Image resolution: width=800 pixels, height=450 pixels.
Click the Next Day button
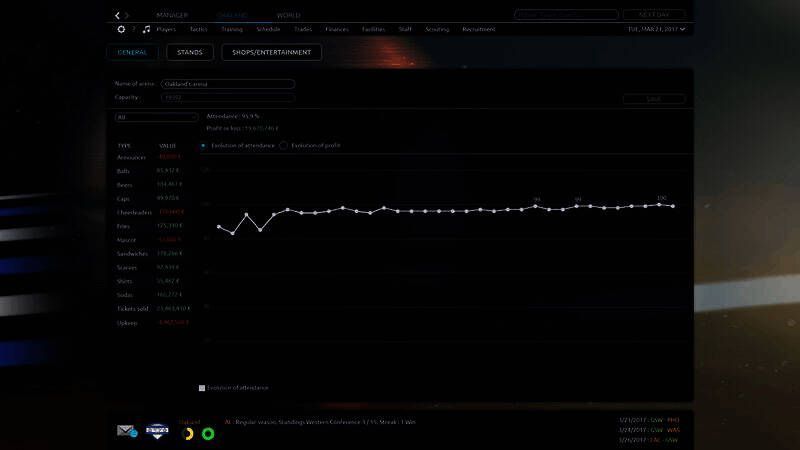point(654,15)
